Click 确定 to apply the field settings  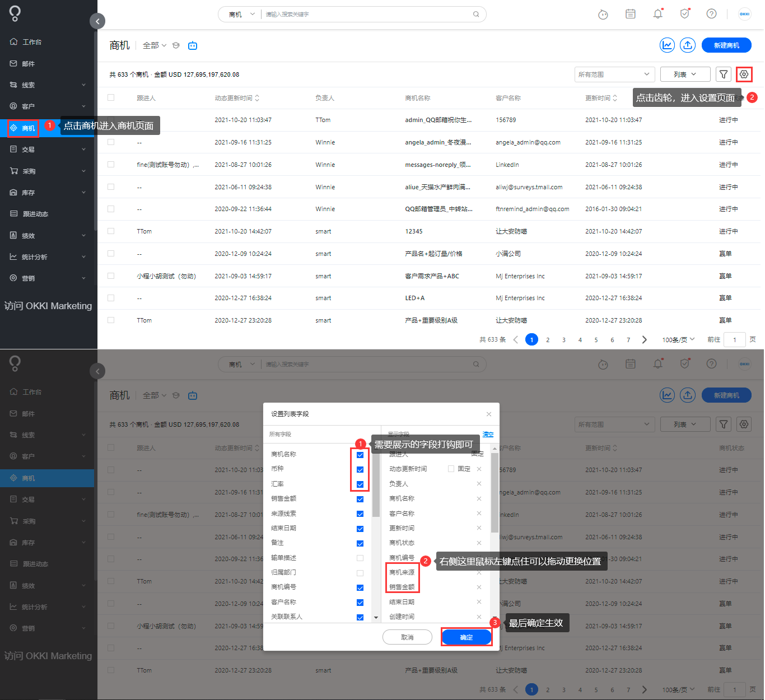point(466,637)
